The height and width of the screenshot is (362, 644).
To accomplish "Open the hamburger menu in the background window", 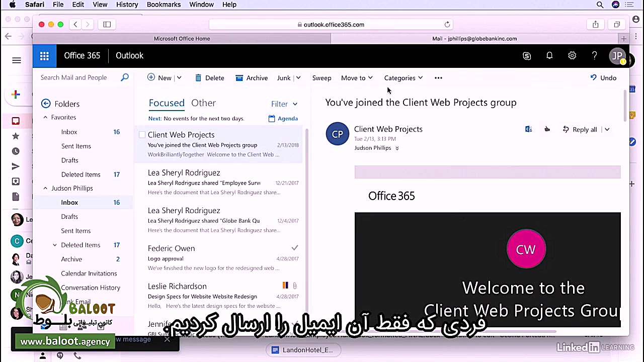I will [17, 60].
